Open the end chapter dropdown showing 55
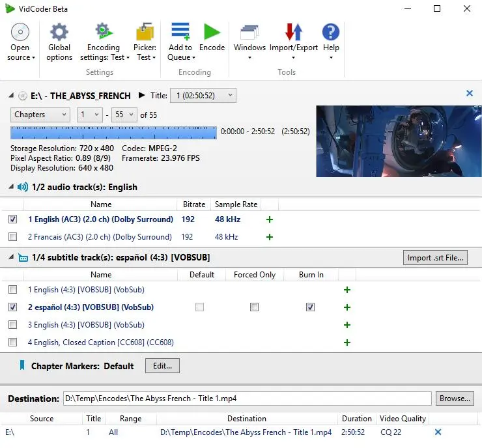Screen dimensions: 482x448 point(124,115)
